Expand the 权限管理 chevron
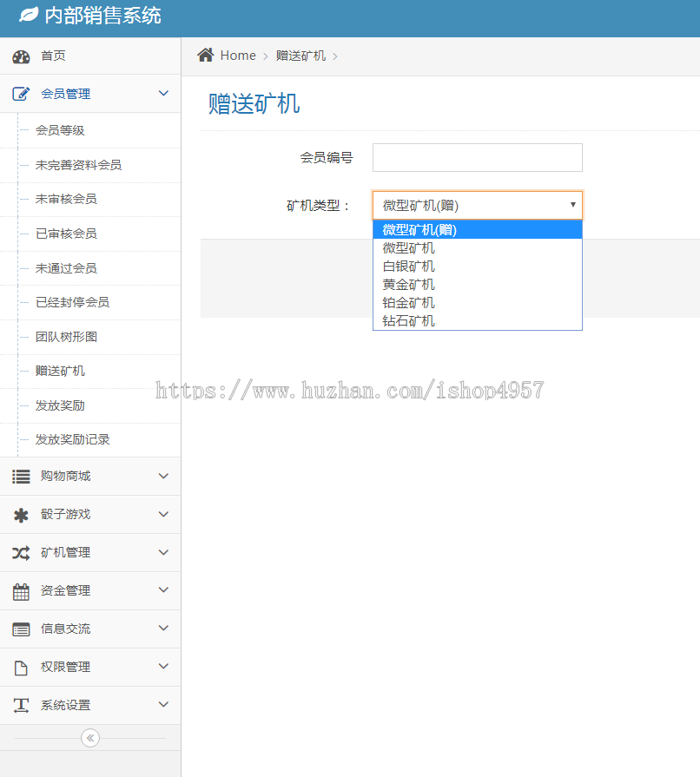This screenshot has width=700, height=777. pos(163,666)
